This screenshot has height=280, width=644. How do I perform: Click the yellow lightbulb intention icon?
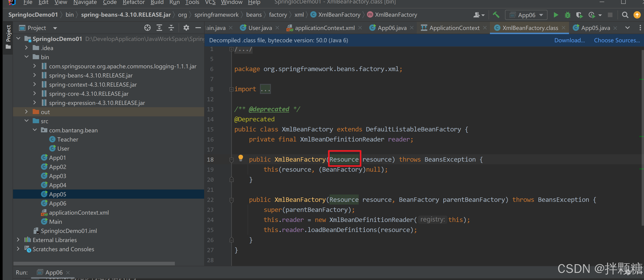[x=240, y=157]
